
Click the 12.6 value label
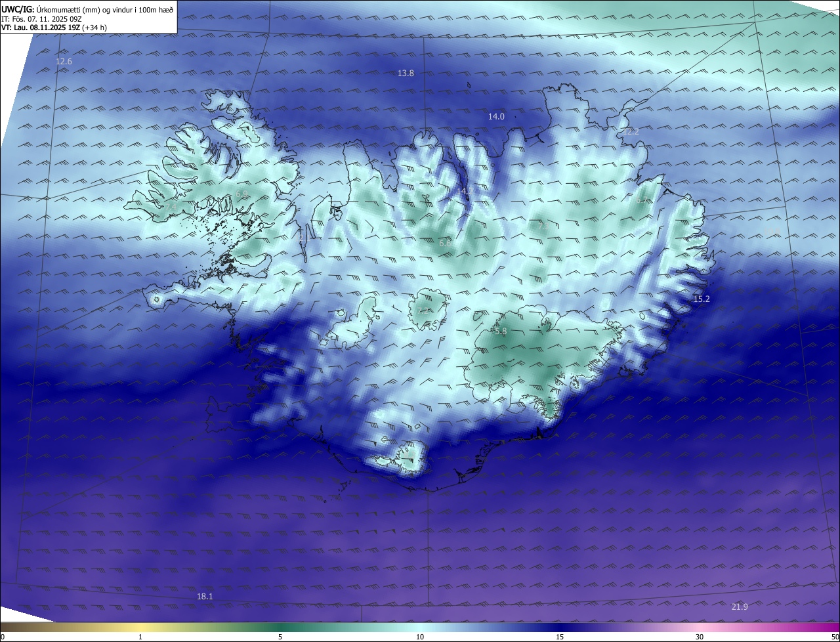coord(64,61)
